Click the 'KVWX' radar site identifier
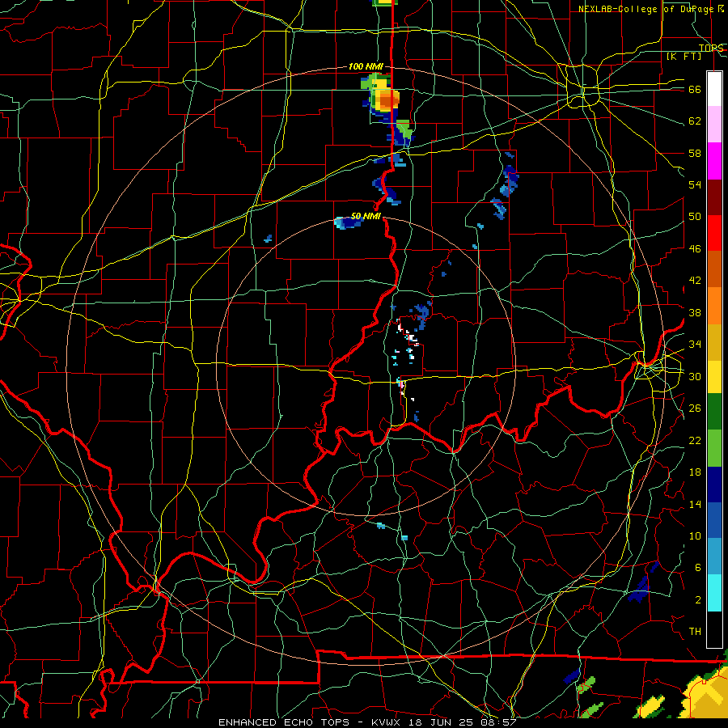Image resolution: width=728 pixels, height=728 pixels. [387, 722]
